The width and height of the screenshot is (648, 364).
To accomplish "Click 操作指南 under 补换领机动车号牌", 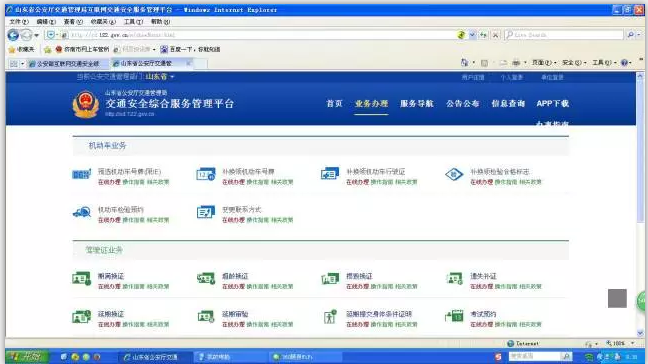I will [x=257, y=182].
